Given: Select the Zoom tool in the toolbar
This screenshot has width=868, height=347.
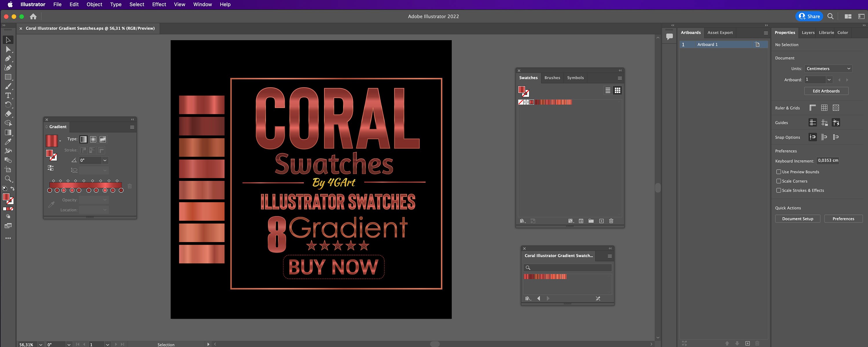Looking at the screenshot, I should 8,178.
